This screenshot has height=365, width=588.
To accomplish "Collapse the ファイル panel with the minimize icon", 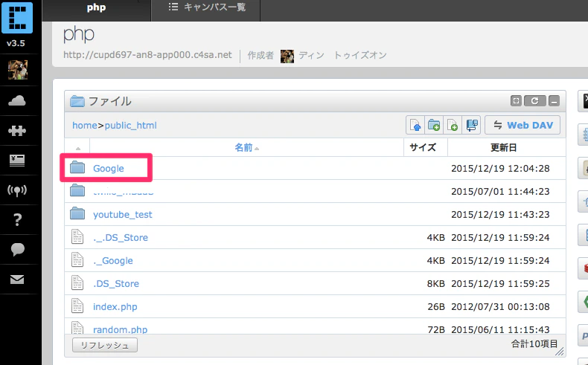I will click(554, 100).
